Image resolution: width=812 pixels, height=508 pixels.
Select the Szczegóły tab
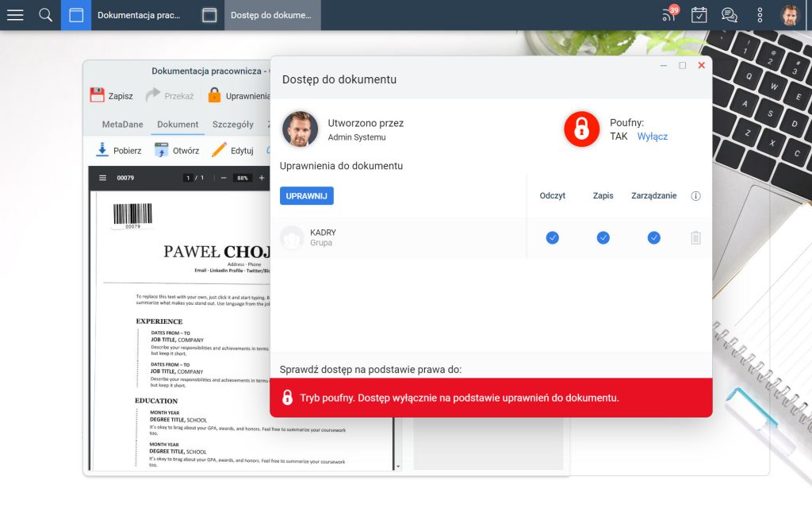[x=233, y=125]
